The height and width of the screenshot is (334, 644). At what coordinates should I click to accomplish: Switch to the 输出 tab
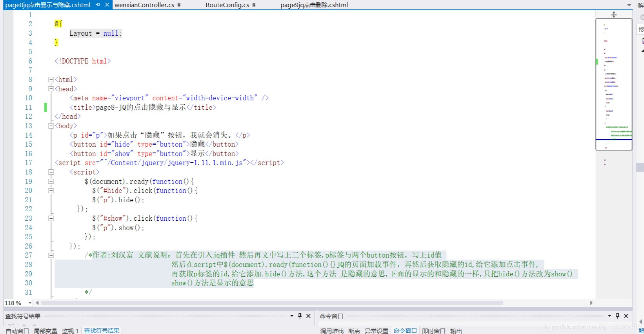[x=456, y=331]
